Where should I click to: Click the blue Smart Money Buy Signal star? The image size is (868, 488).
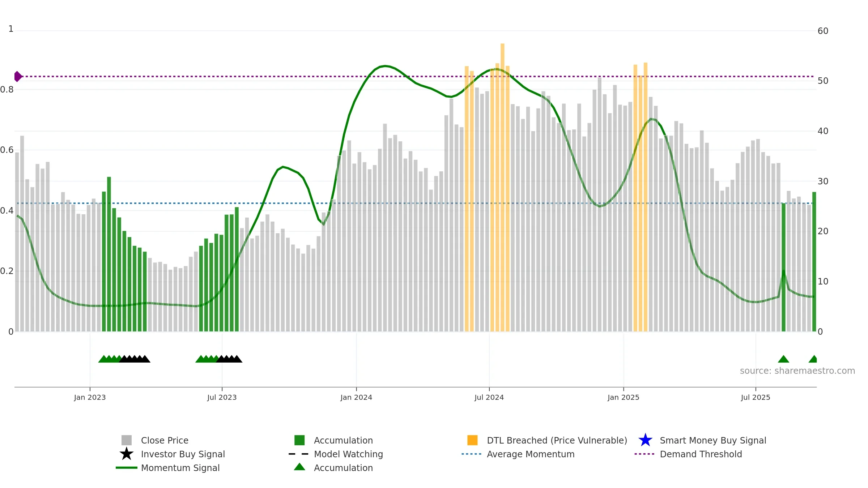pos(645,440)
